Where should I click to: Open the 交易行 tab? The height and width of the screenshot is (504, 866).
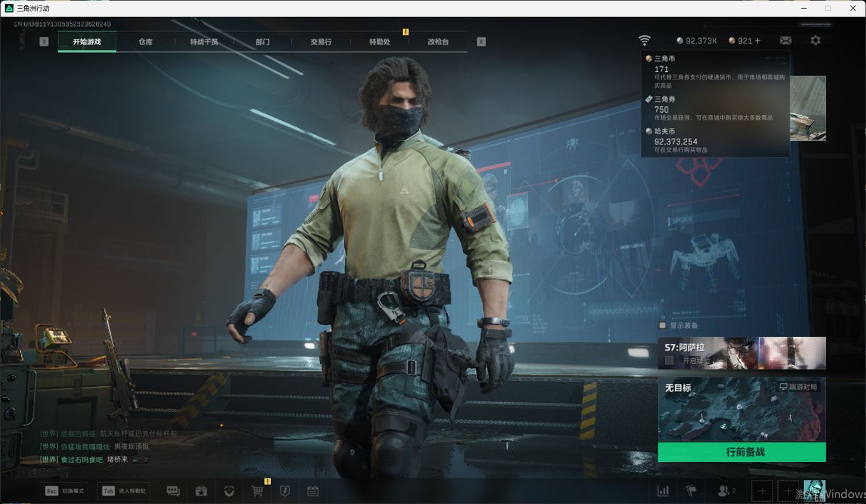coord(321,42)
